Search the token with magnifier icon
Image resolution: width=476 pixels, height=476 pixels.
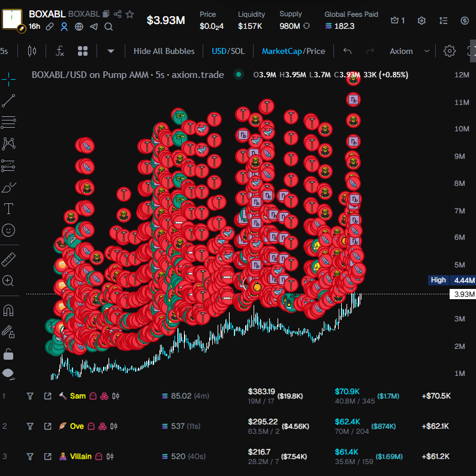coord(109,27)
